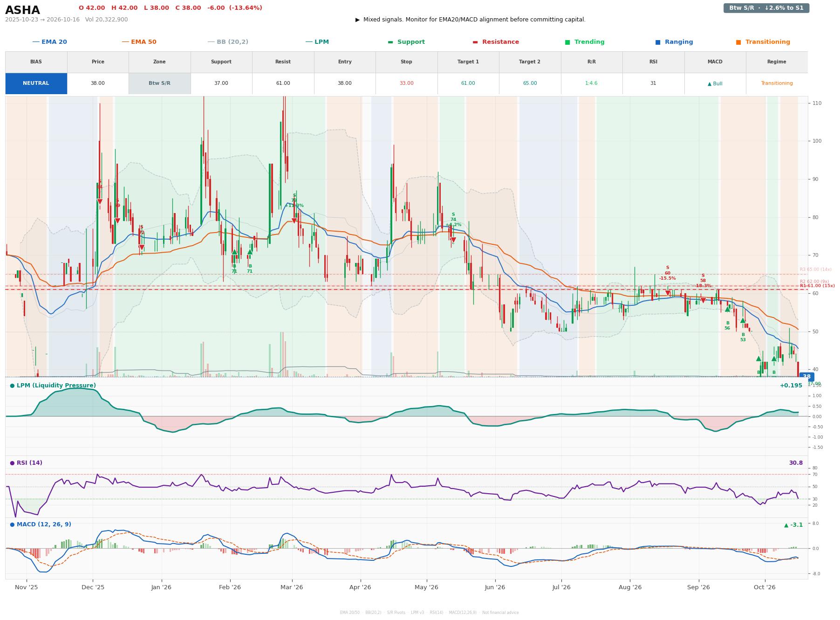Toggle the Resistance legend entry
The height and width of the screenshot is (620, 840).
tap(496, 42)
